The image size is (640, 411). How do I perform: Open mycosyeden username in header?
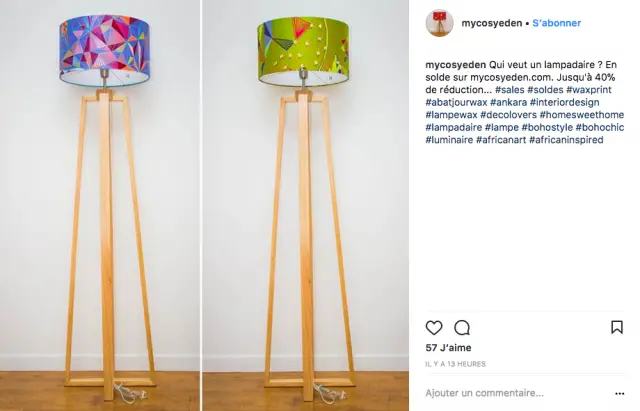(491, 23)
